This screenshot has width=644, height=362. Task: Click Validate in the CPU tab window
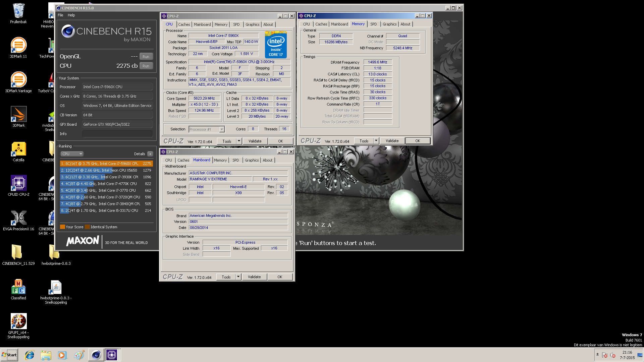point(255,141)
